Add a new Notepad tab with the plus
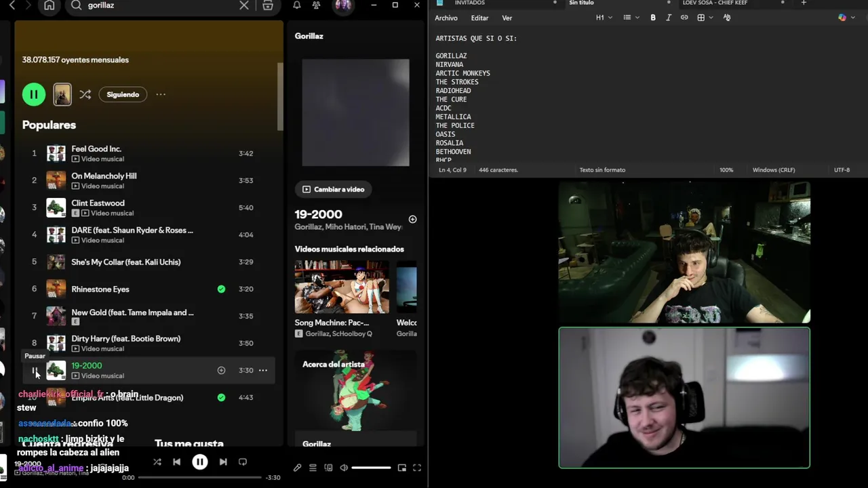 804,3
